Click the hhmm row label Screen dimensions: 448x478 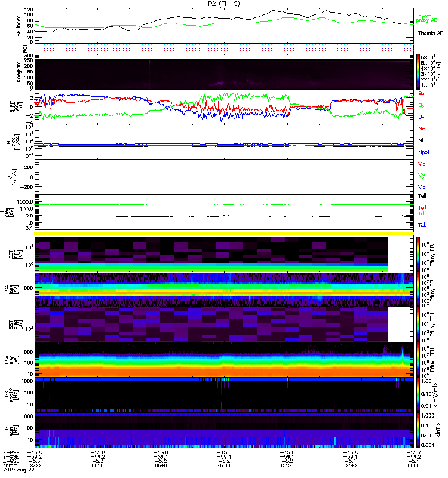pos(9,465)
